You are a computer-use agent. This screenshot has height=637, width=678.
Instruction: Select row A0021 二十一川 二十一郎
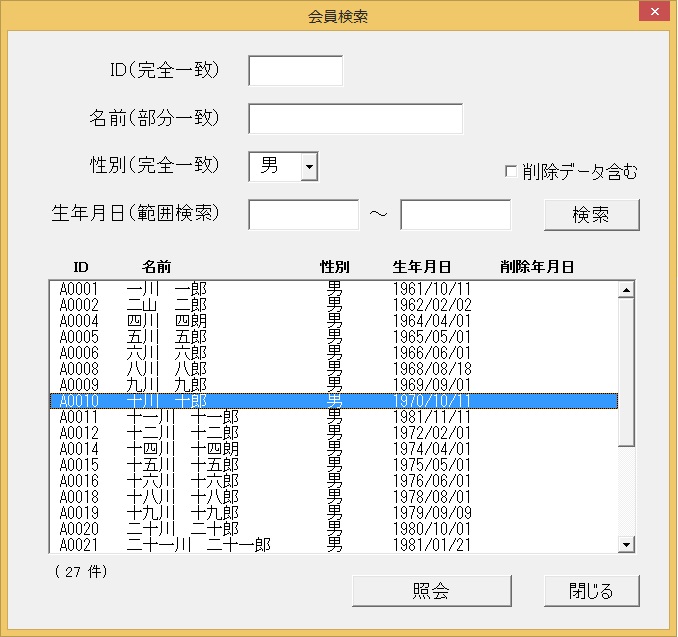click(x=334, y=544)
